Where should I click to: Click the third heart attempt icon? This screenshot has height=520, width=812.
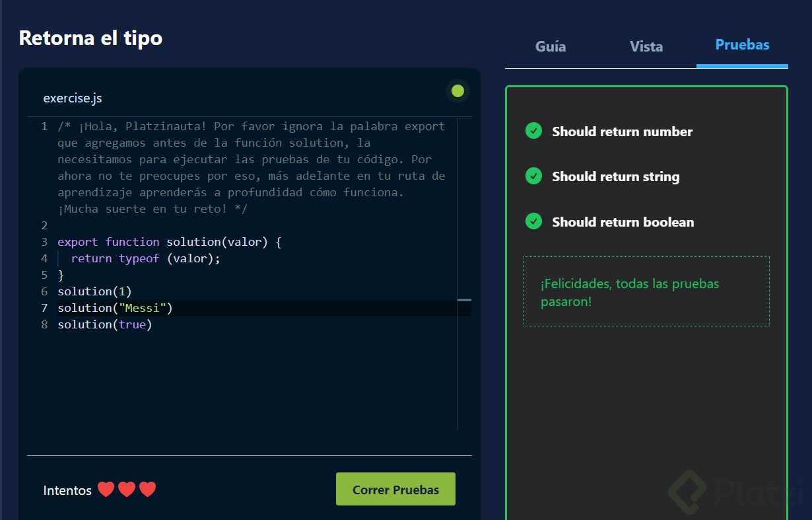click(x=148, y=490)
